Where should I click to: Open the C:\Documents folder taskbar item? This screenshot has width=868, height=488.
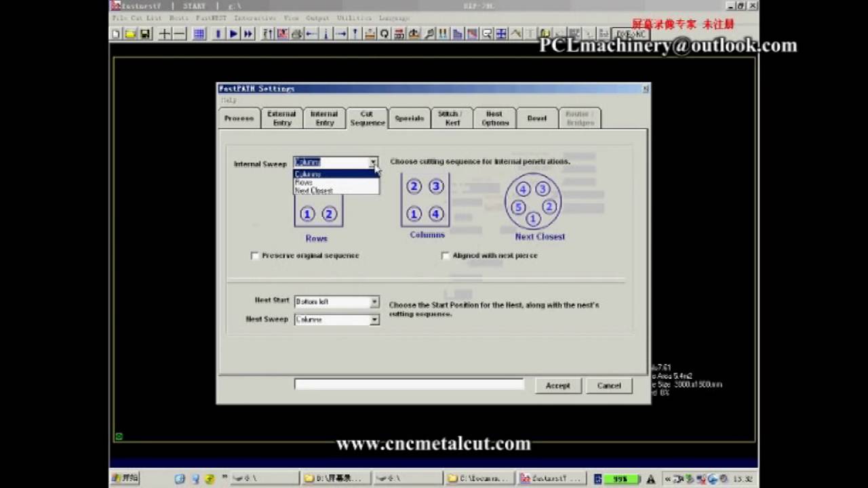pyautogui.click(x=479, y=479)
